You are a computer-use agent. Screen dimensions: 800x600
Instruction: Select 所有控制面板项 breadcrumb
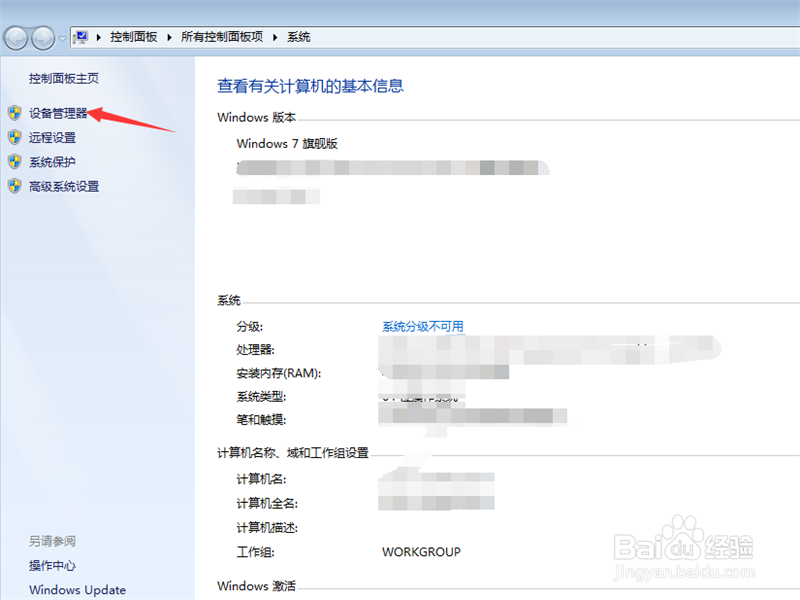coord(222,37)
